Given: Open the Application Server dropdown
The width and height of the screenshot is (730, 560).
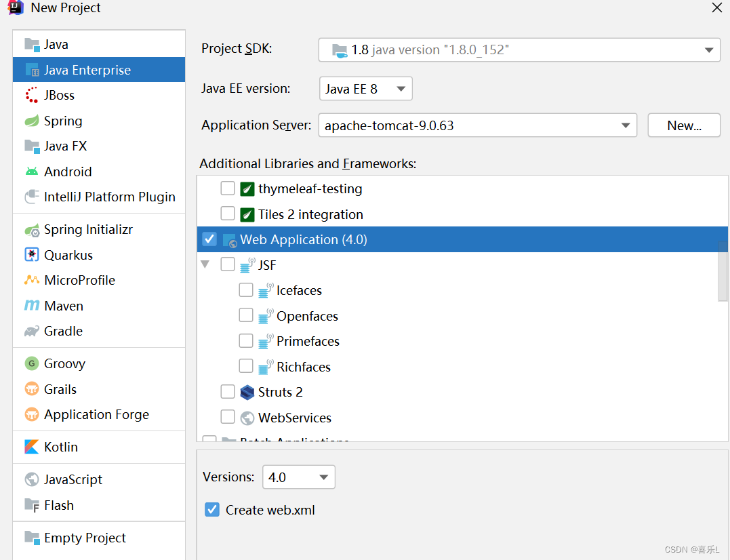Looking at the screenshot, I should point(478,125).
